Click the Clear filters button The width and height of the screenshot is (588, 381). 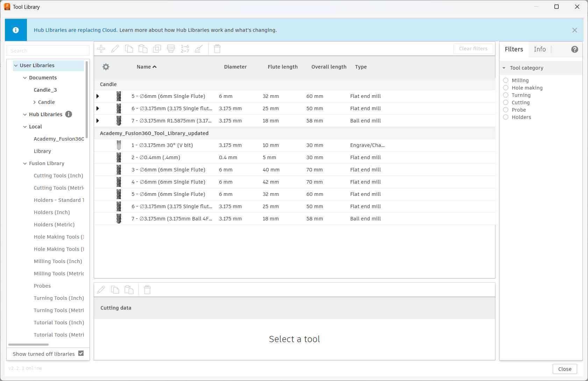point(473,49)
